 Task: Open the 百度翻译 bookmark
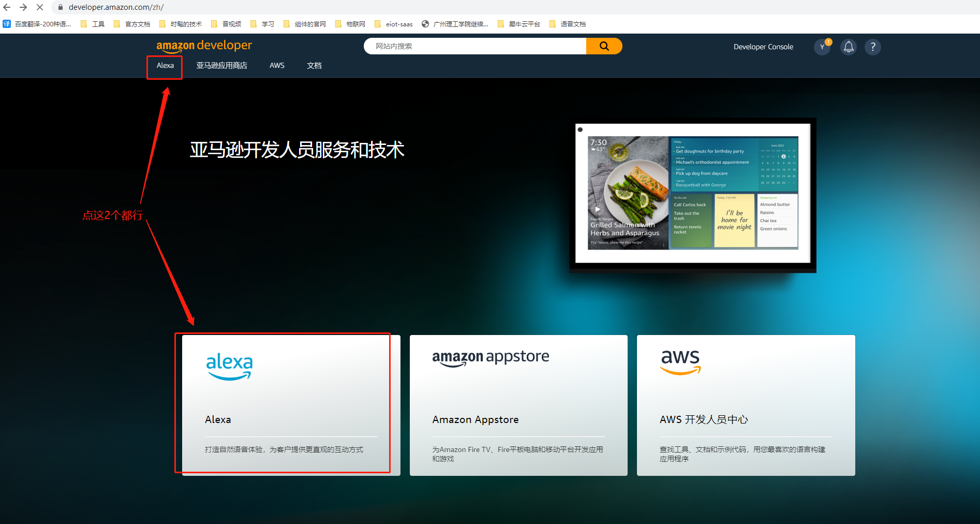coord(37,24)
